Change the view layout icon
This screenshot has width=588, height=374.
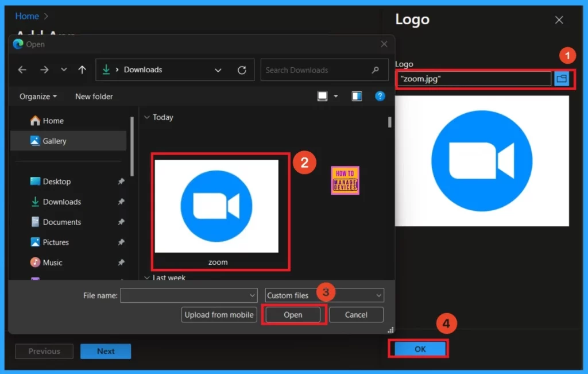click(x=322, y=96)
